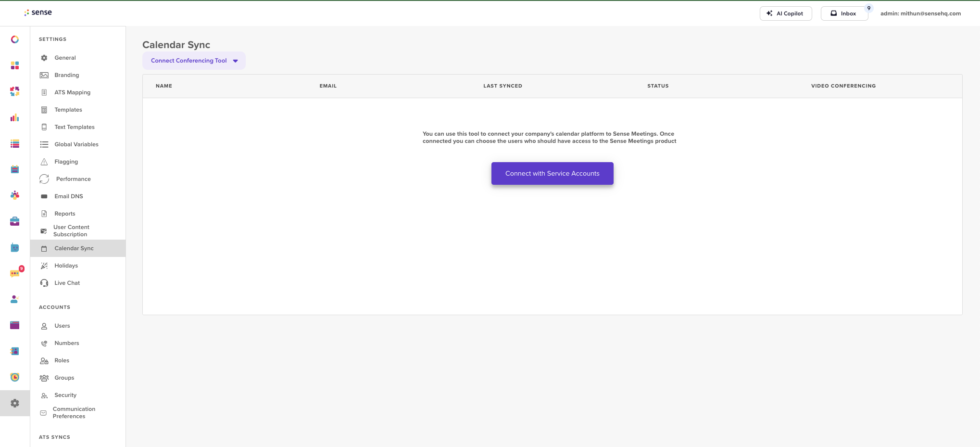Go to Text Templates

(75, 127)
